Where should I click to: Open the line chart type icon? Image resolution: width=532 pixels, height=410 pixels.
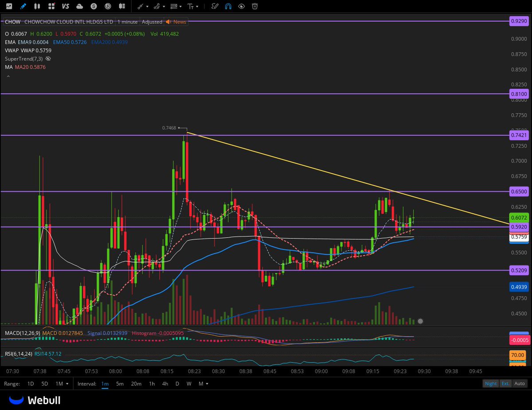click(9, 6)
